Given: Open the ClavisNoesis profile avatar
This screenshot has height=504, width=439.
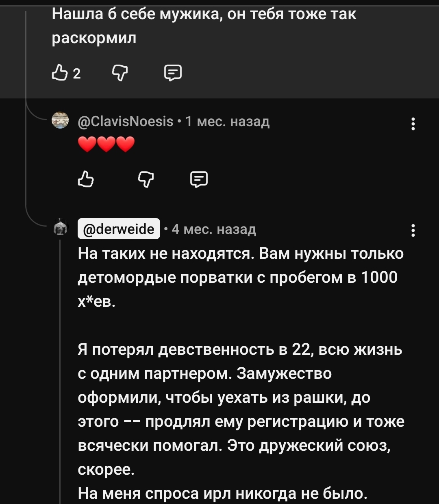Looking at the screenshot, I should (x=61, y=120).
